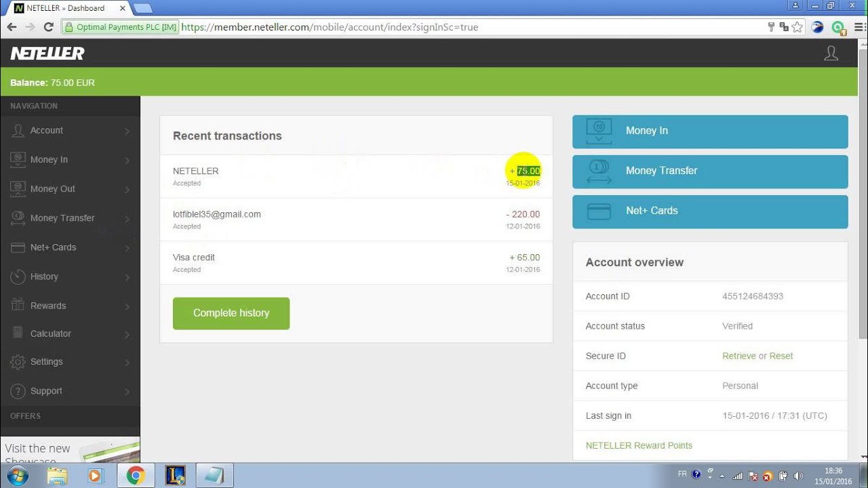Click the Settings gear icon
Image resolution: width=868 pixels, height=488 pixels.
coord(18,362)
